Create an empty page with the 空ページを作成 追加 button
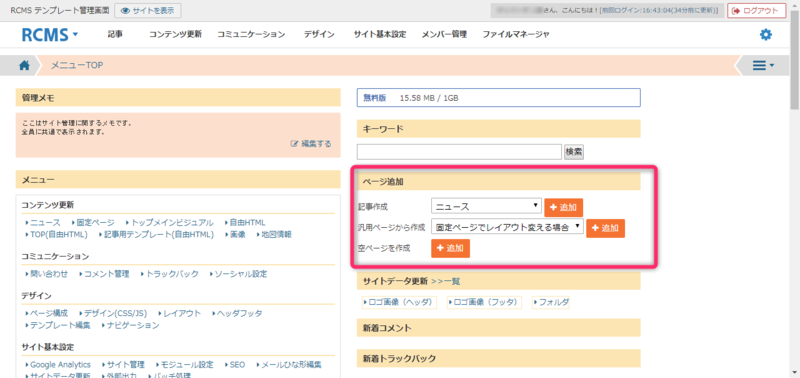 pos(450,248)
